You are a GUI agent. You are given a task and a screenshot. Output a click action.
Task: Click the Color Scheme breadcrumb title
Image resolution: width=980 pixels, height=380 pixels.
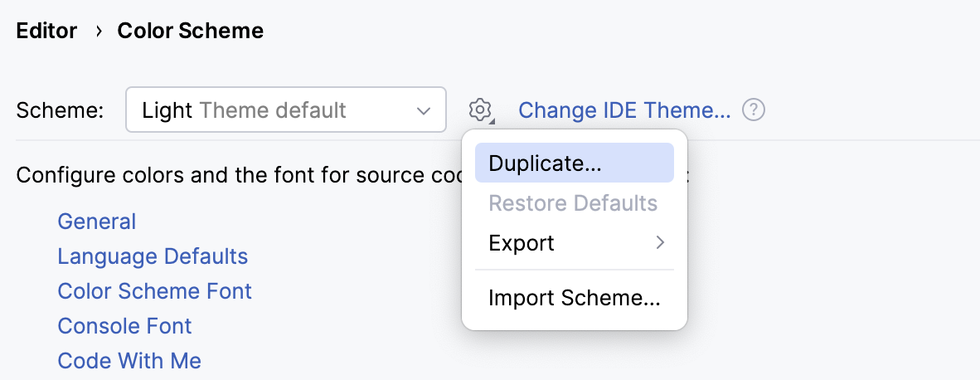pyautogui.click(x=190, y=32)
